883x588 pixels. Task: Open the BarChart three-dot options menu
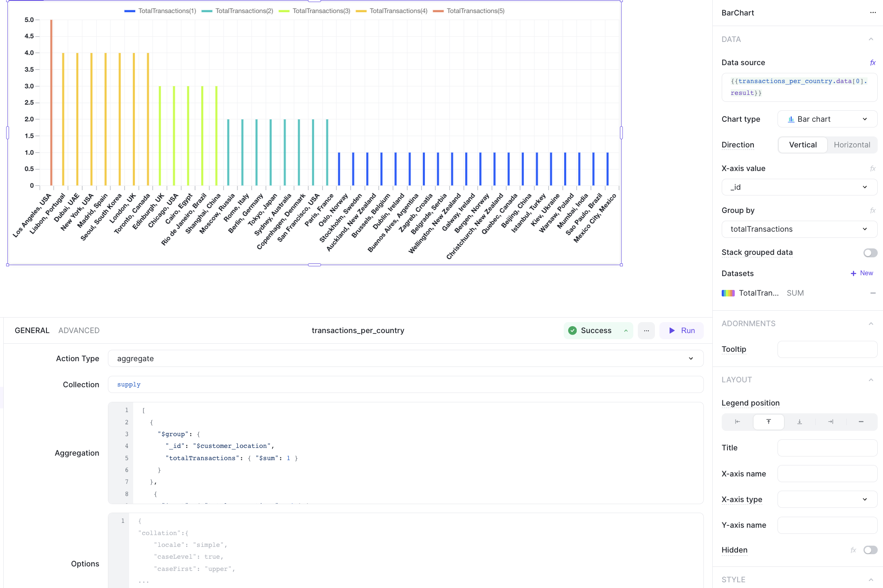pyautogui.click(x=872, y=13)
